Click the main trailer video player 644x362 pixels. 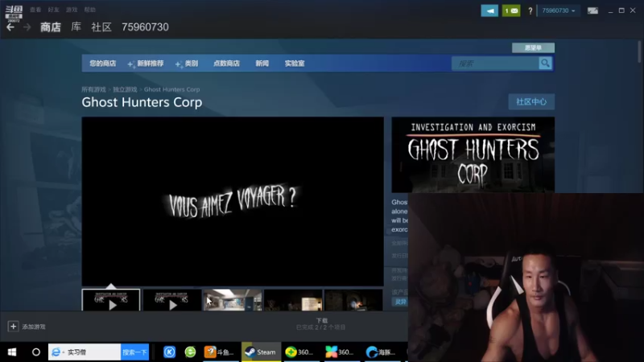pos(233,201)
